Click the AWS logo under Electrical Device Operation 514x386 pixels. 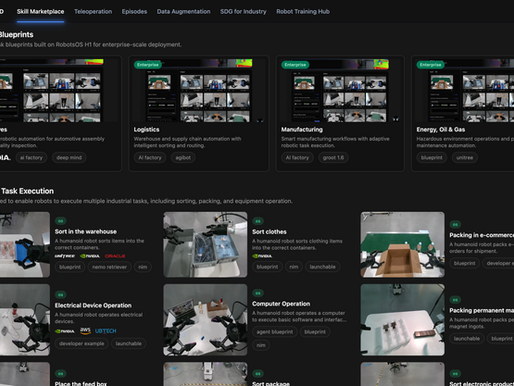(x=85, y=330)
